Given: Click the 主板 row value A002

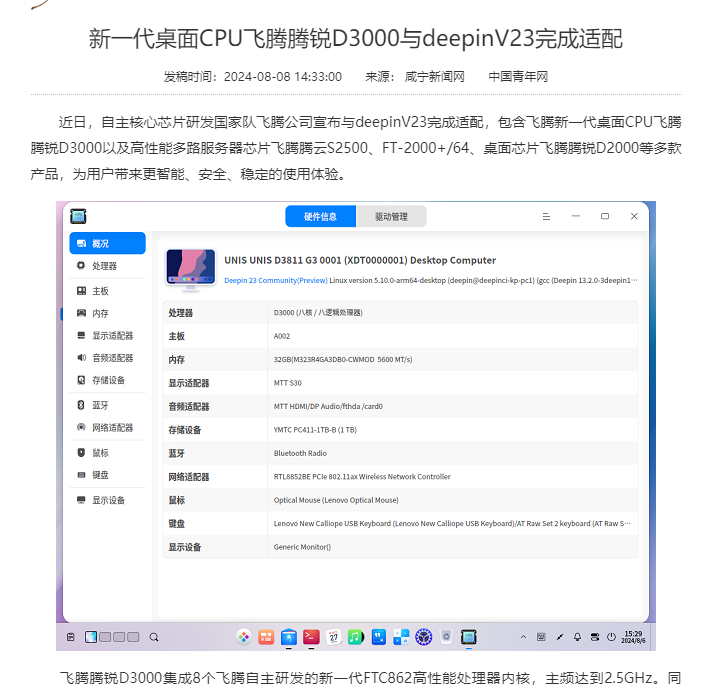Looking at the screenshot, I should (x=282, y=336).
